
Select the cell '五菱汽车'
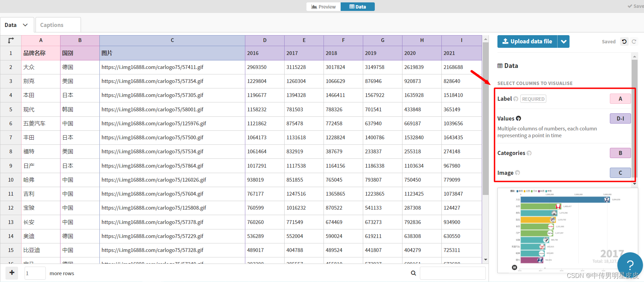click(x=41, y=124)
